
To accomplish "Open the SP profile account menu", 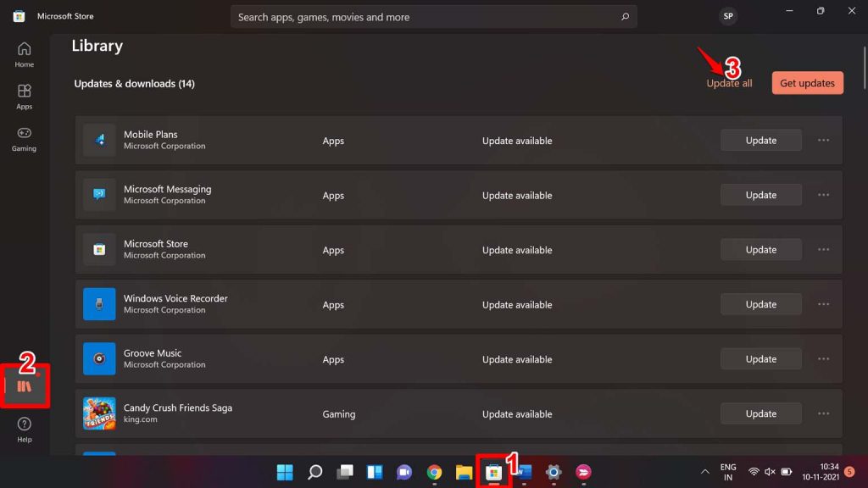I will click(727, 15).
